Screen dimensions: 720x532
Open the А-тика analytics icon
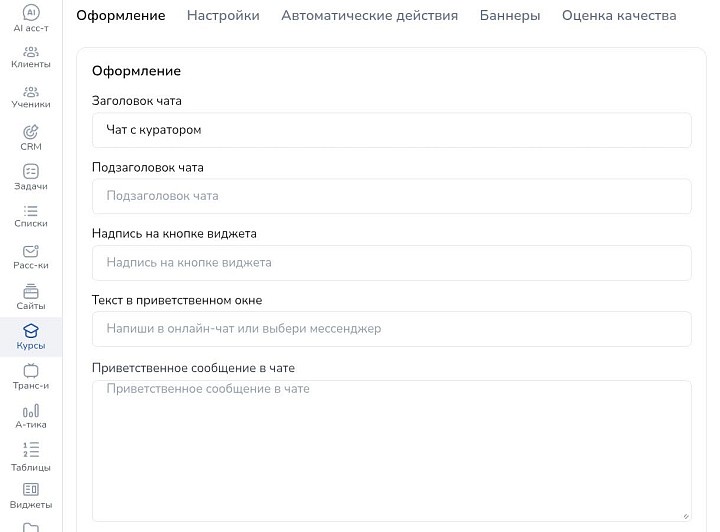31,411
